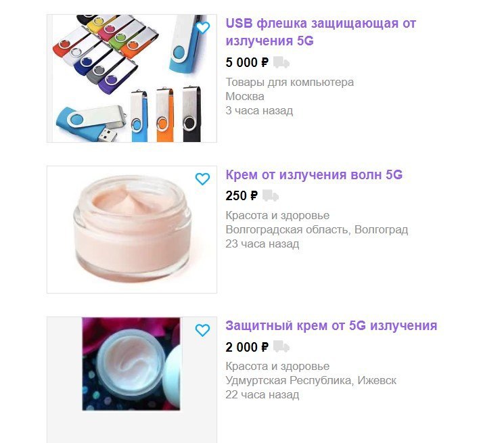Image resolution: width=504 pixels, height=443 pixels.
Task: Click the 'Товары для компьютера' category text
Action: [x=290, y=83]
